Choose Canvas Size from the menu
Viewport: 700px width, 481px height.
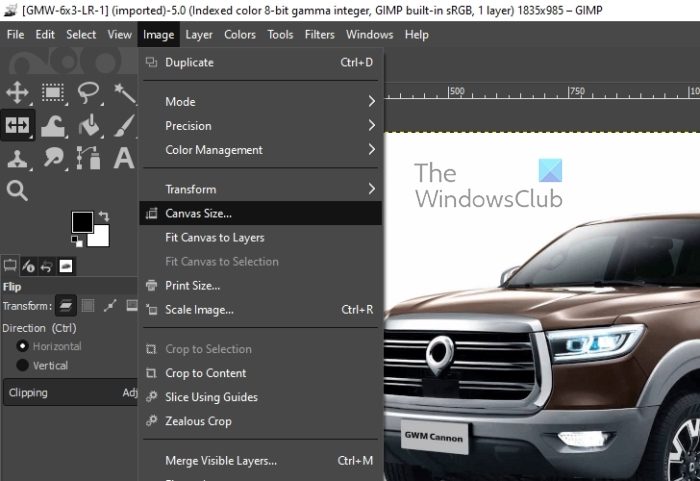click(261, 213)
